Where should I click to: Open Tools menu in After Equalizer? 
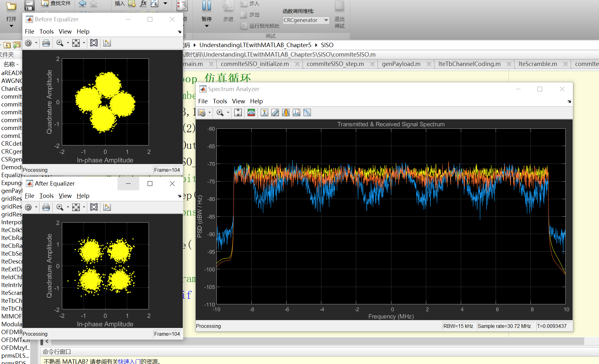46,196
